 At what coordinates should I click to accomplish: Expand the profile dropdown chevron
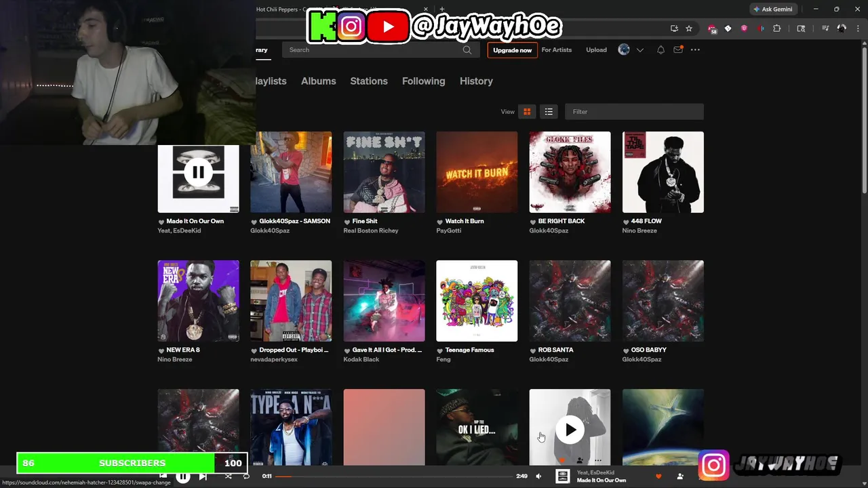point(639,50)
